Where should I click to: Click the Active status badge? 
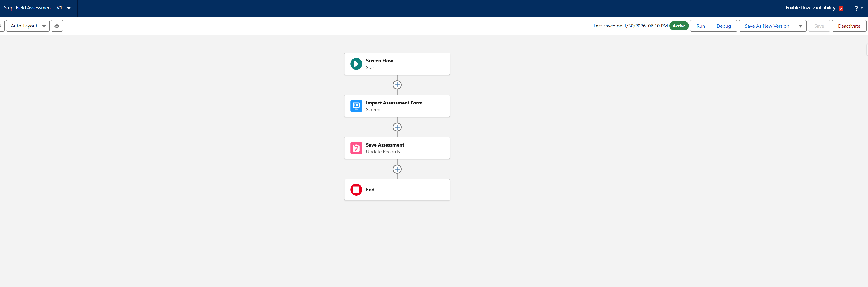679,26
